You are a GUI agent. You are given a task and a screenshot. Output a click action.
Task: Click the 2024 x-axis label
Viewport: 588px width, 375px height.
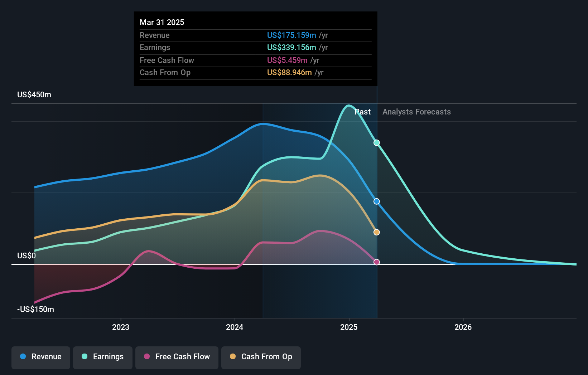pos(235,327)
